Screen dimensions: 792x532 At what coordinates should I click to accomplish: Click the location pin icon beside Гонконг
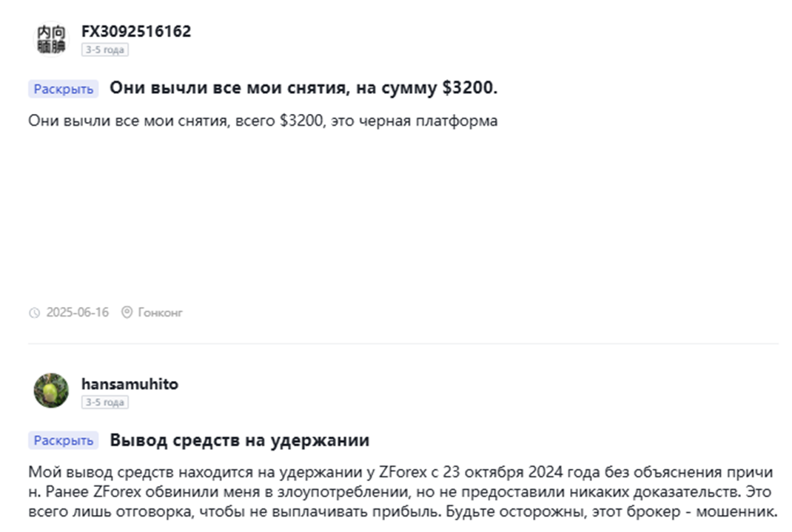coord(127,312)
